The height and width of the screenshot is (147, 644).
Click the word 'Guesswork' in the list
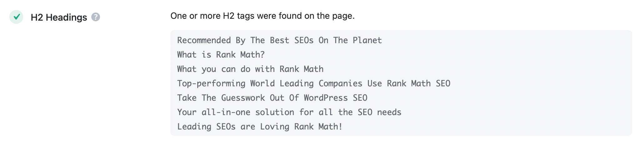click(x=243, y=98)
